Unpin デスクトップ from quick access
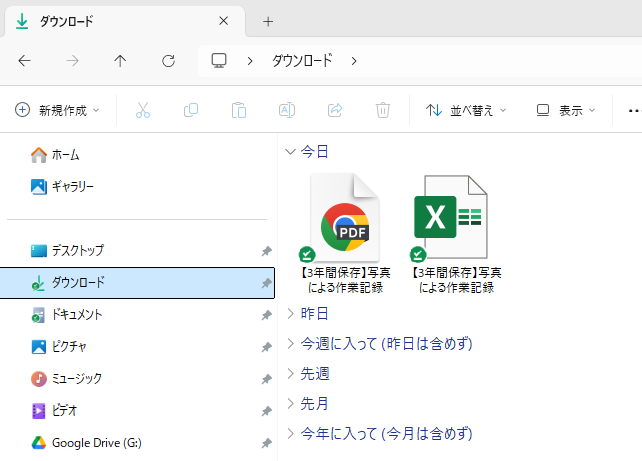 coord(266,251)
